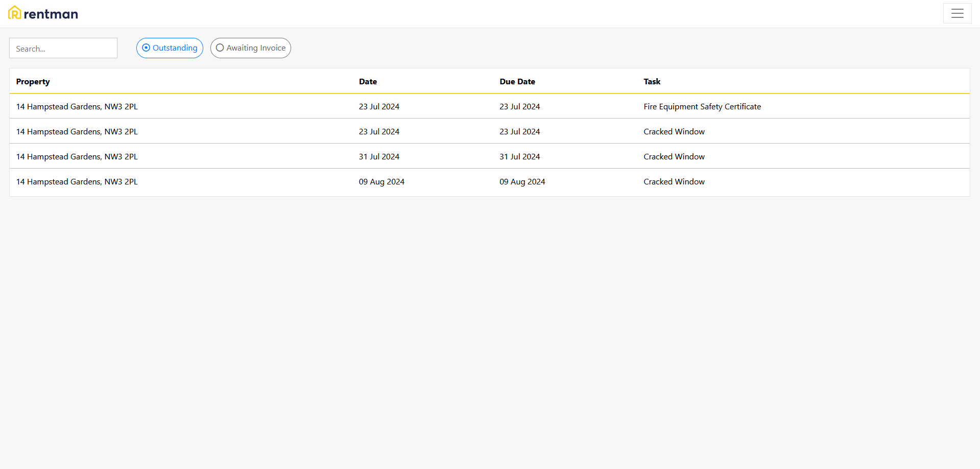Open Cracked Window task dated 09 Aug 2024
Screen dimensions: 980x469
click(674, 182)
